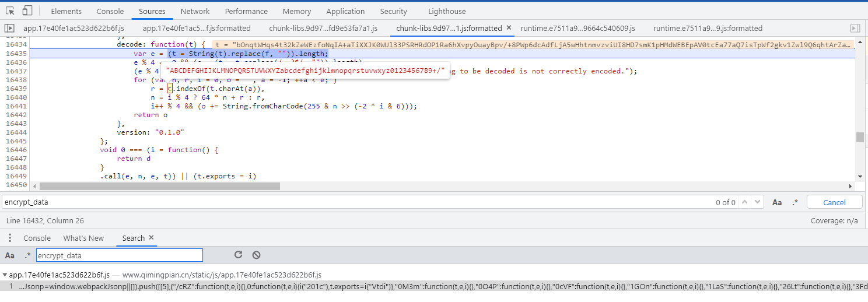
Task: Cancel the editor find bar
Action: tap(834, 202)
